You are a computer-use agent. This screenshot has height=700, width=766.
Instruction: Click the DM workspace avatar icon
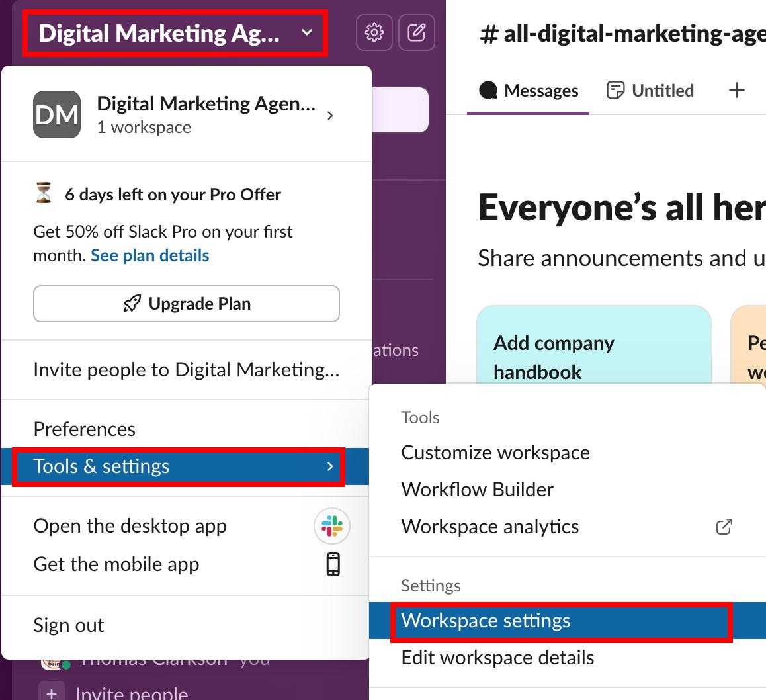point(57,114)
